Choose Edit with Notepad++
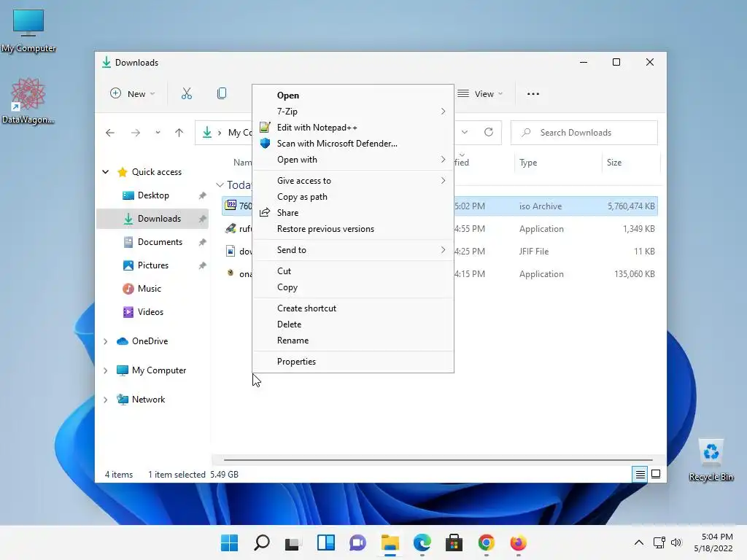 pyautogui.click(x=353, y=128)
